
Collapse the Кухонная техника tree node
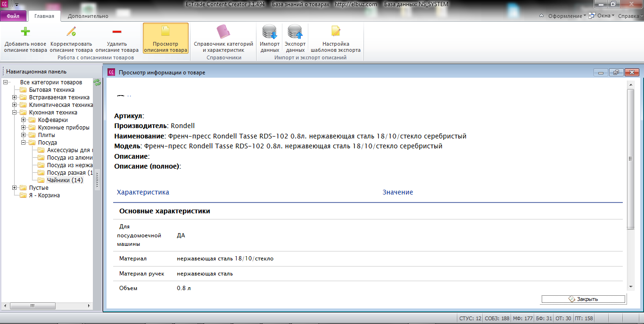pyautogui.click(x=14, y=113)
